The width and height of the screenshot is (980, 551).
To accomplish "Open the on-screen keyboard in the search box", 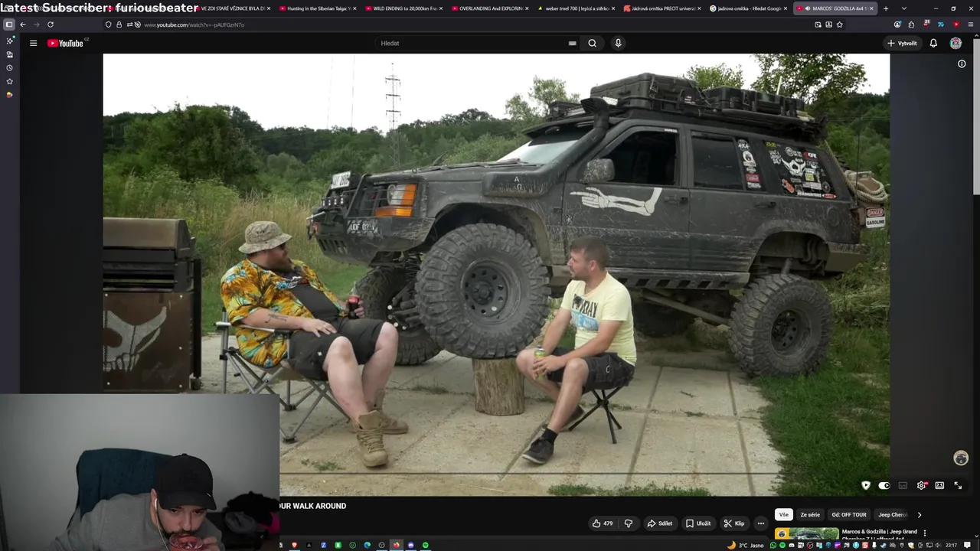I will (572, 43).
